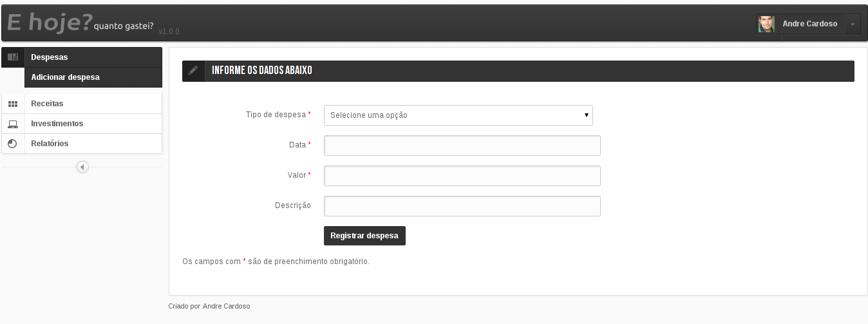Open the user menu dropdown arrow
Viewport: 868px width, 324px height.
tap(852, 24)
